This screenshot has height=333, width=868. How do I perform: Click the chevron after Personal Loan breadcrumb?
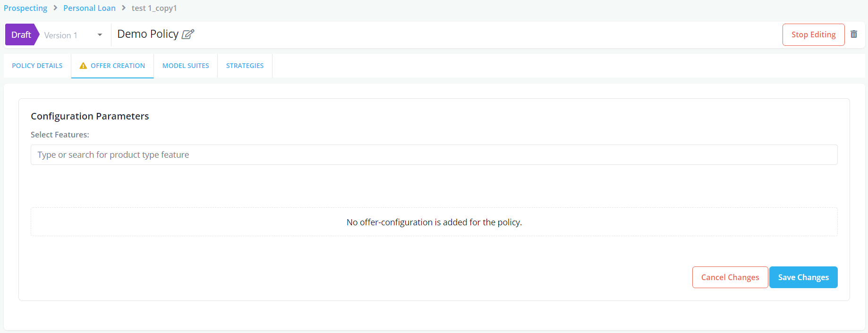click(124, 8)
